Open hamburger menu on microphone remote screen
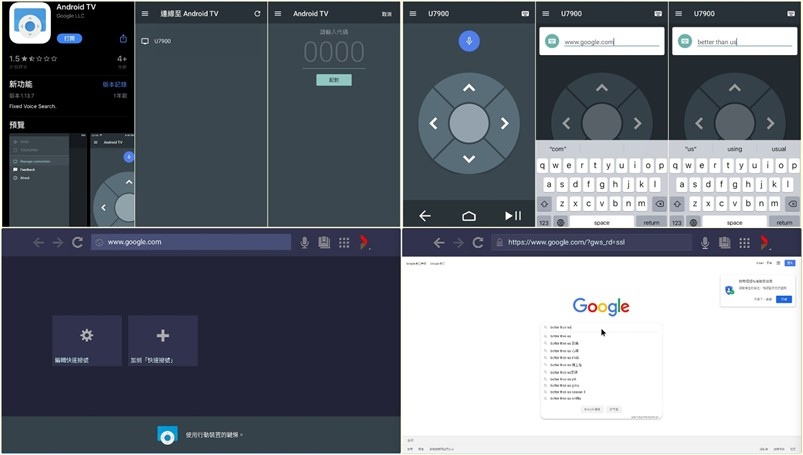This screenshot has height=455, width=803. click(x=413, y=14)
